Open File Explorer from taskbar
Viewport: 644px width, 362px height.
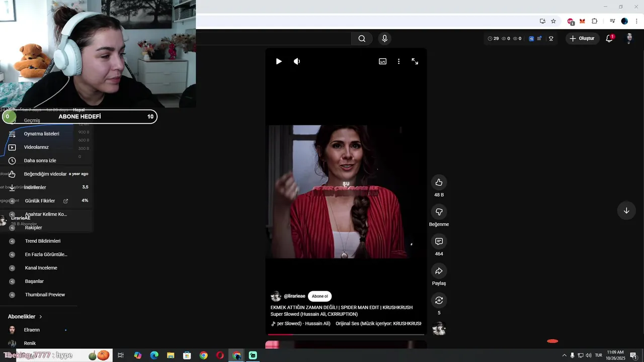pos(171,355)
